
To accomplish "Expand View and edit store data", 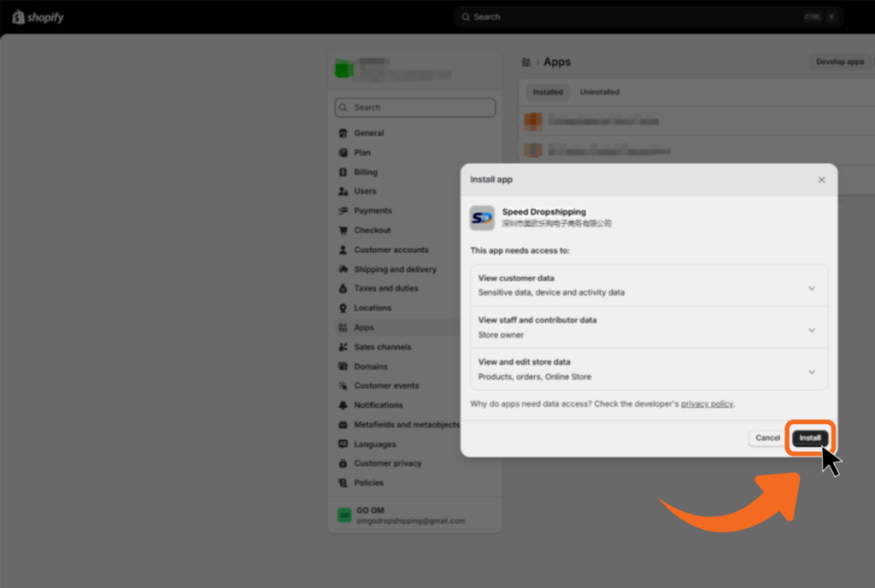I will 811,372.
